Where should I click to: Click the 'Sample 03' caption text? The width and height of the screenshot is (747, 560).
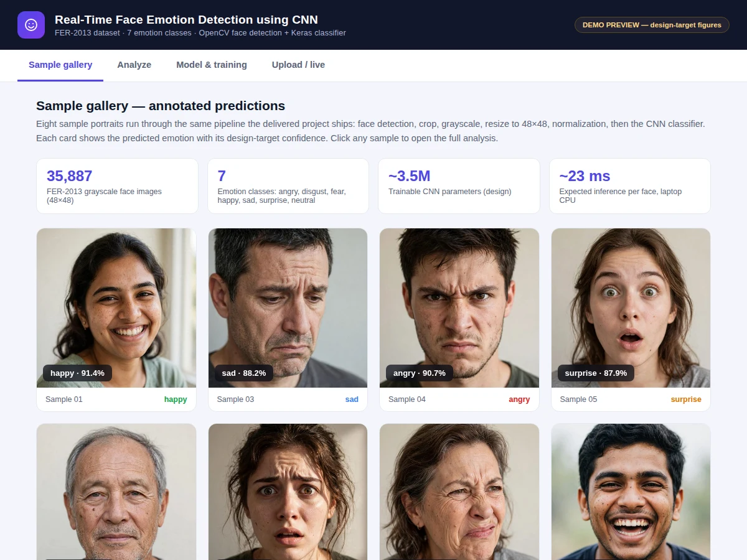(x=235, y=399)
